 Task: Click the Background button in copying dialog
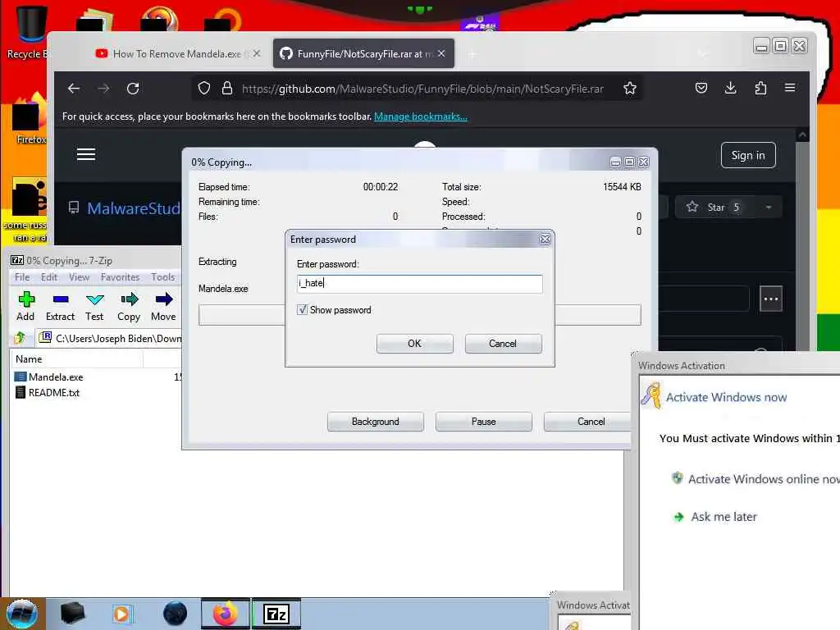pyautogui.click(x=376, y=422)
